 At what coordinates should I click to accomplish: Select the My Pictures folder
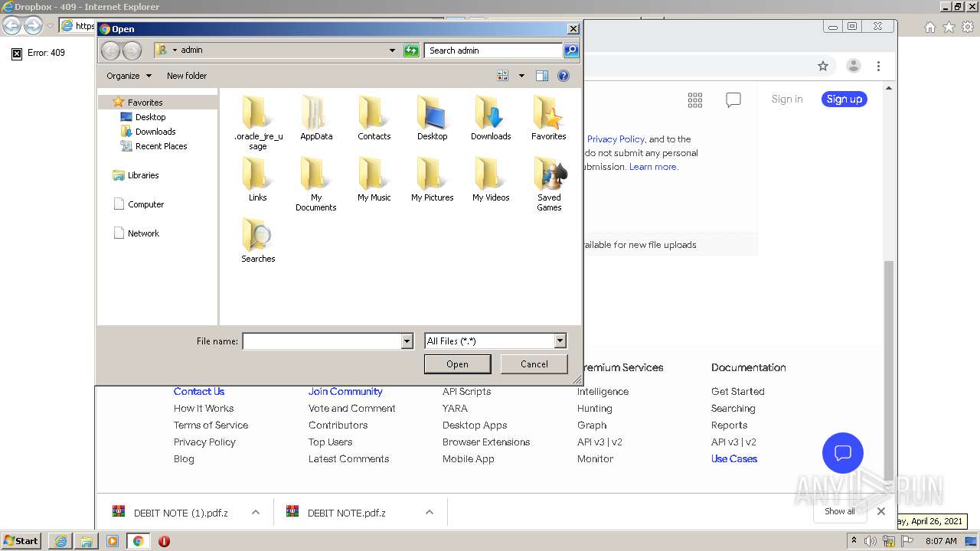click(432, 179)
